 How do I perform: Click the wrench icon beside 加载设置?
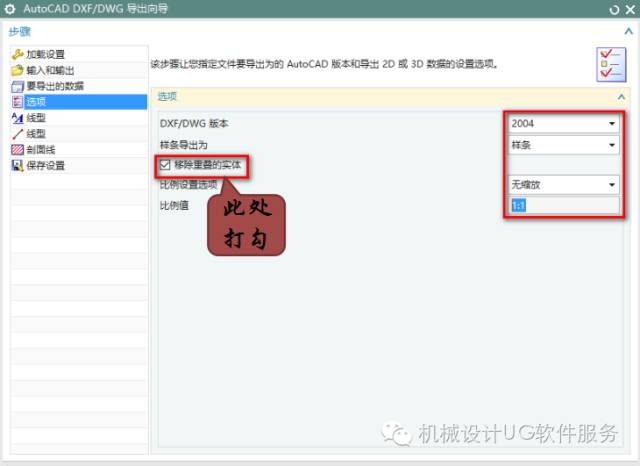[x=18, y=54]
